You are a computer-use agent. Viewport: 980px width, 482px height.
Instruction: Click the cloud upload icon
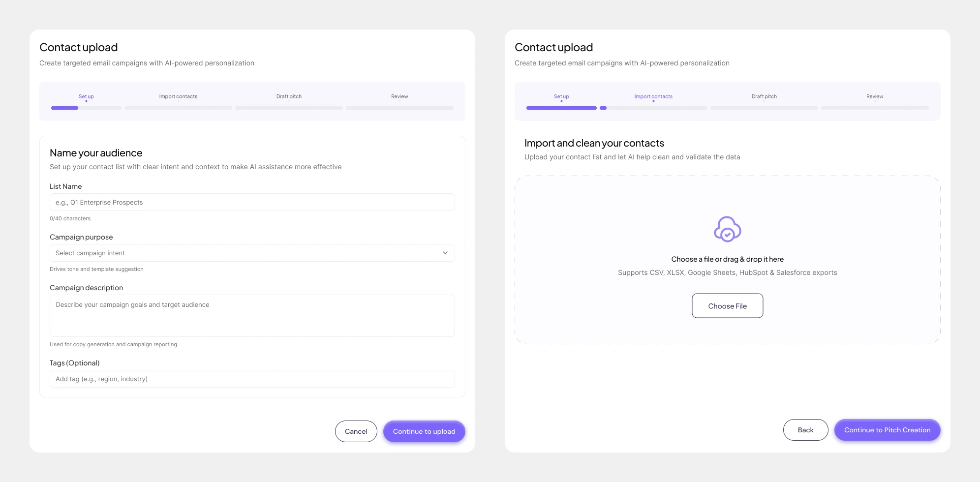click(x=727, y=229)
